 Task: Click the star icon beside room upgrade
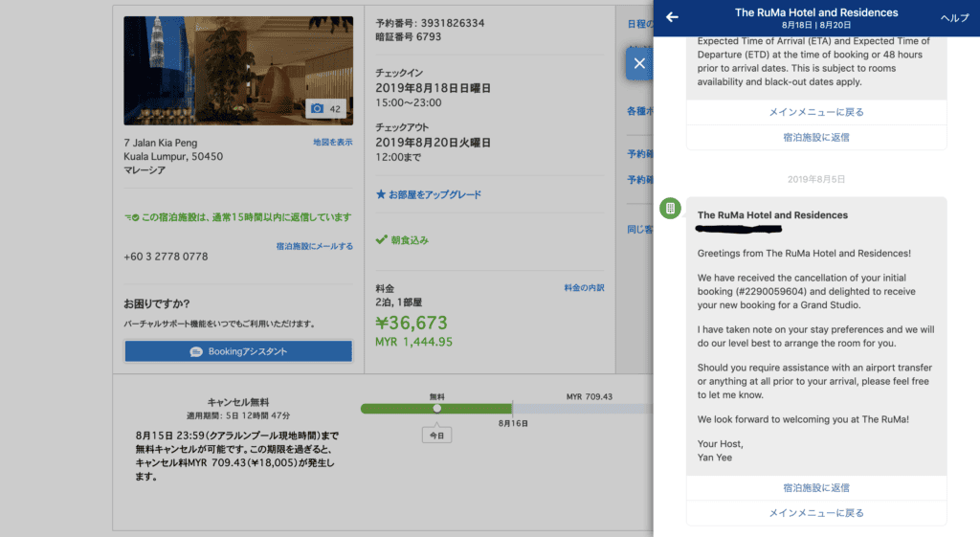[381, 194]
